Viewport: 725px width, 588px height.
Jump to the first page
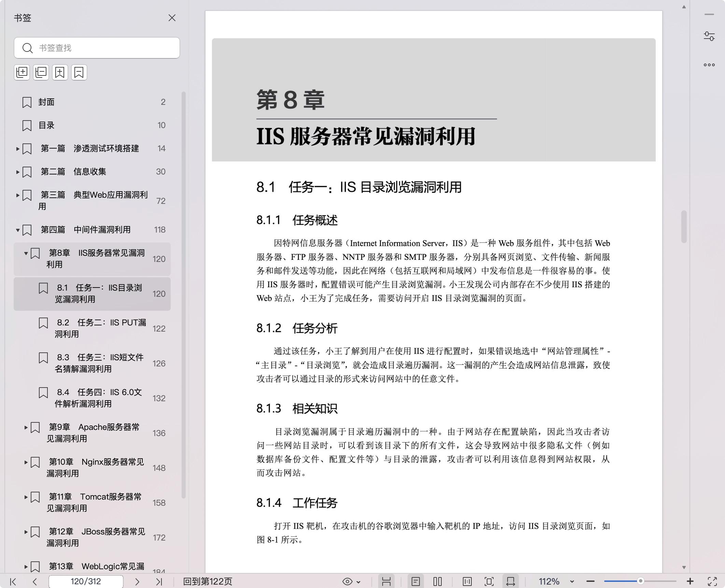13,582
